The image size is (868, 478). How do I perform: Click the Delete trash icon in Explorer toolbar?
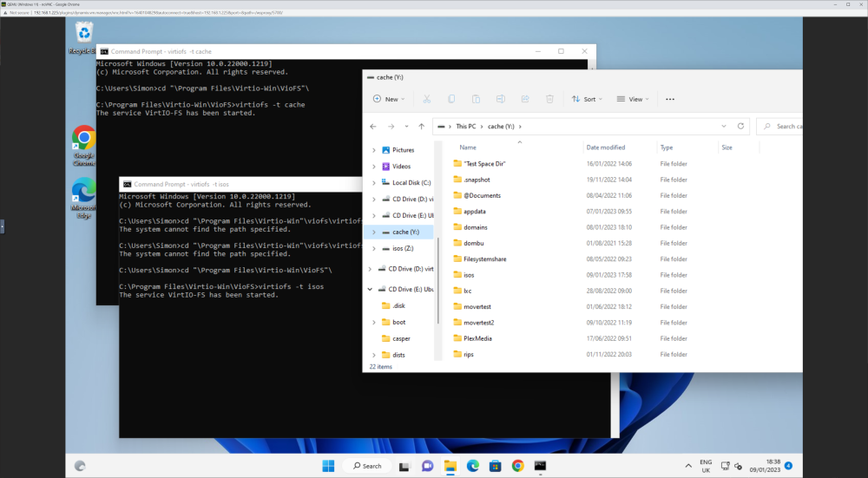tap(549, 99)
